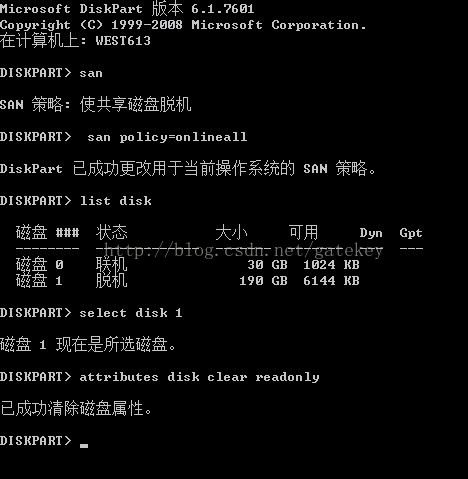Click the 'san policy=onlineall' command text
Viewport: 468px width, 479px height.
pyautogui.click(x=167, y=137)
